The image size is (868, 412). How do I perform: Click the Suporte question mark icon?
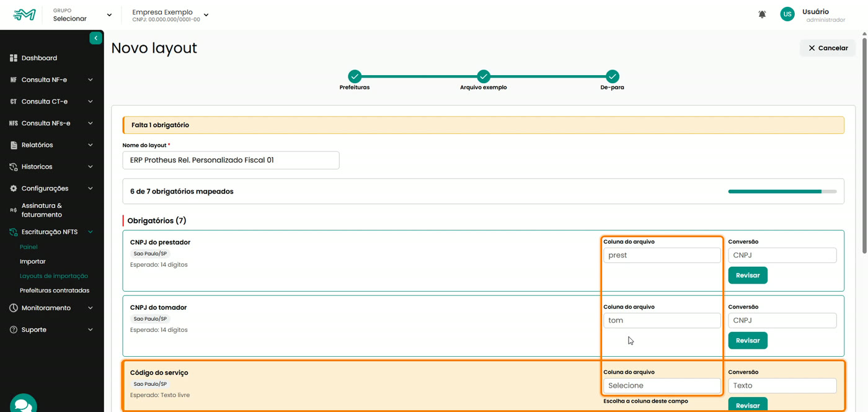click(14, 330)
